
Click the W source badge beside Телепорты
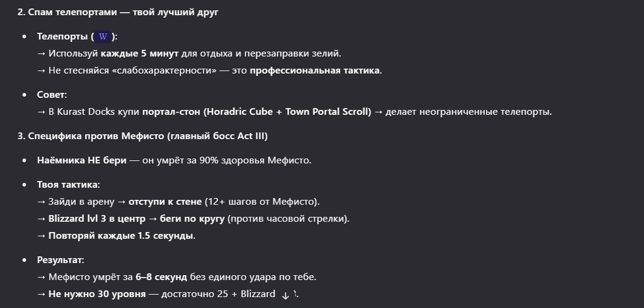click(x=103, y=36)
